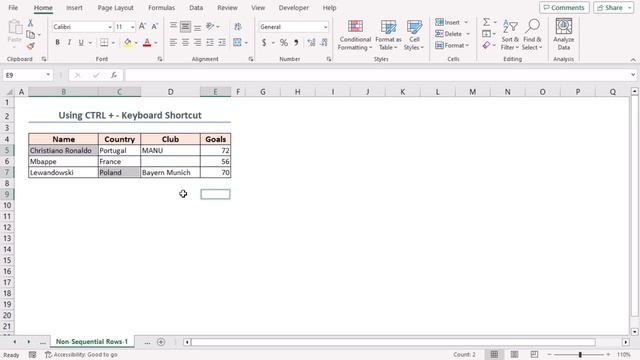Increase font size button
This screenshot has width=640, height=360.
142,27
